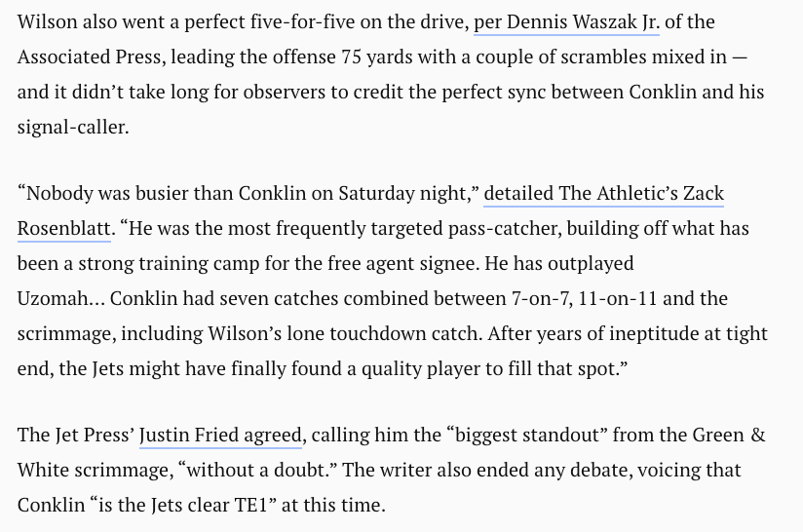Click the quoted phrase 'biggest standout'
This screenshot has height=532, width=803.
(x=526, y=436)
